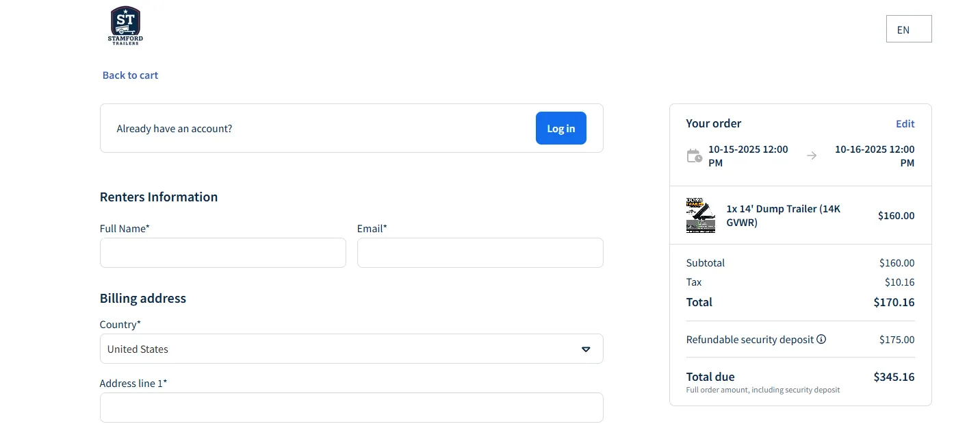Viewport: 980px width, 424px height.
Task: Click the arrow icon between rental dates
Action: (812, 155)
